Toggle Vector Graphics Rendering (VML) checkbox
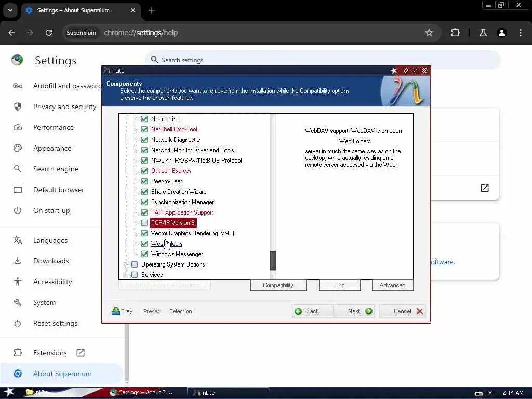 pos(144,233)
